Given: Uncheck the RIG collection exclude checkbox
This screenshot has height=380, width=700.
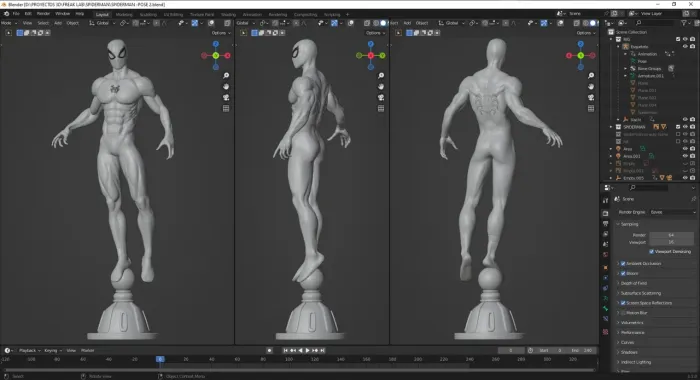Looking at the screenshot, I should click(678, 39).
